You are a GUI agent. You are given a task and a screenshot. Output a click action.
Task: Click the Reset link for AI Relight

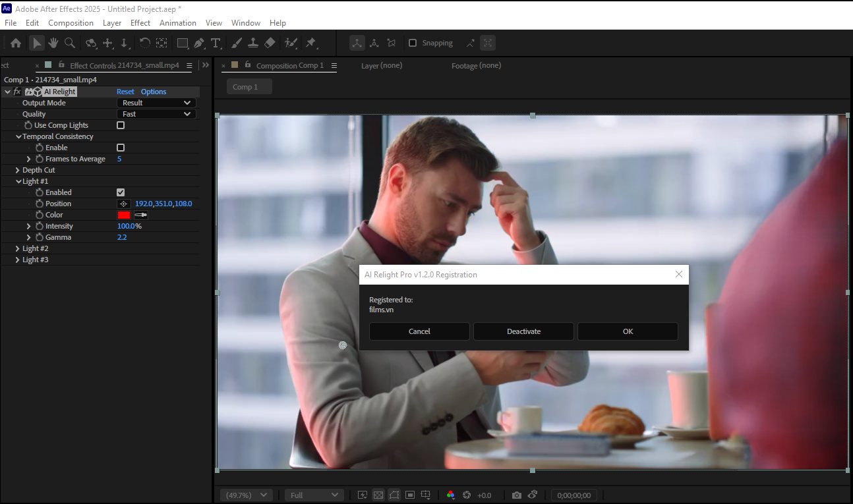point(125,92)
